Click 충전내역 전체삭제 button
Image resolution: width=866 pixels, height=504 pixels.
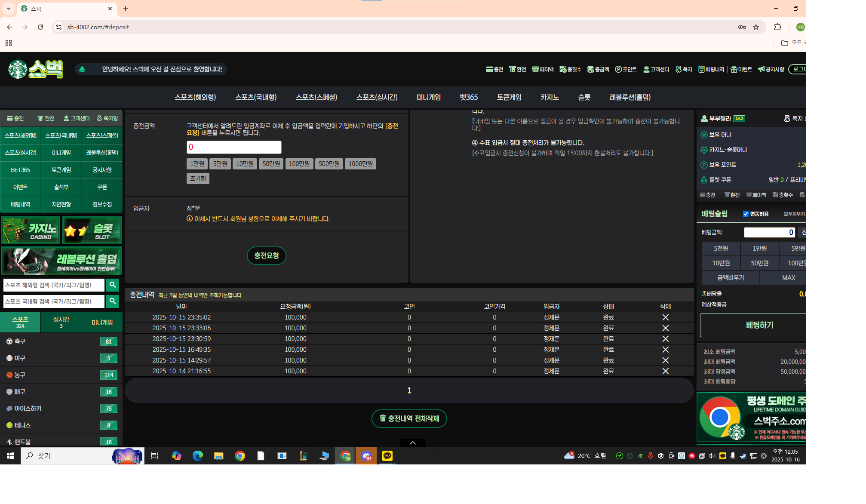pyautogui.click(x=409, y=418)
